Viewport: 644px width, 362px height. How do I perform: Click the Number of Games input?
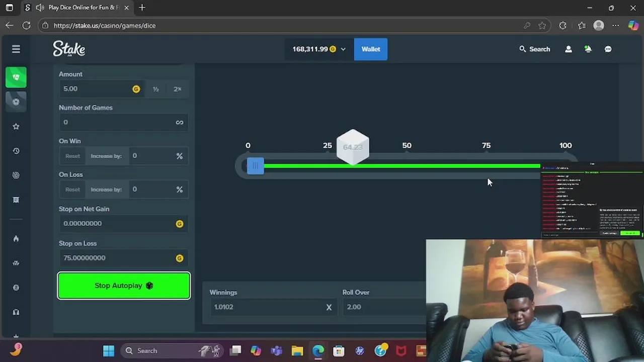124,122
